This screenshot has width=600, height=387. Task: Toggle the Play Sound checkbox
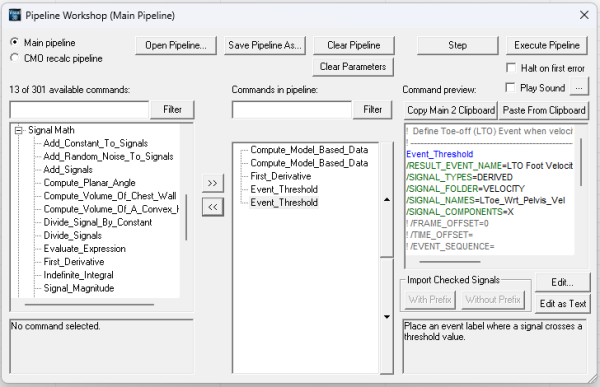tap(510, 87)
